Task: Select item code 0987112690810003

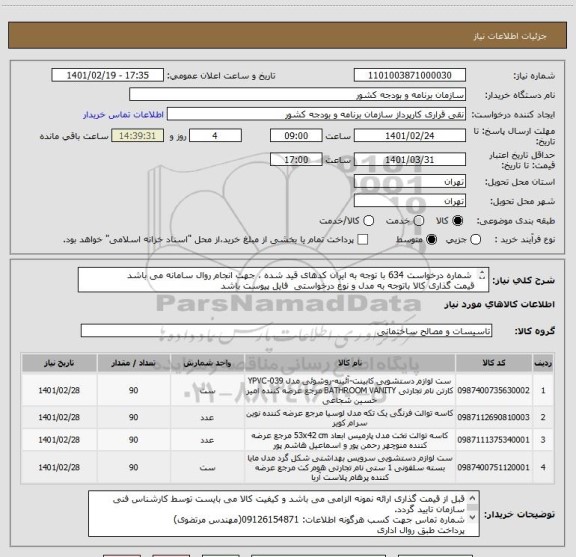Action: pos(493,417)
